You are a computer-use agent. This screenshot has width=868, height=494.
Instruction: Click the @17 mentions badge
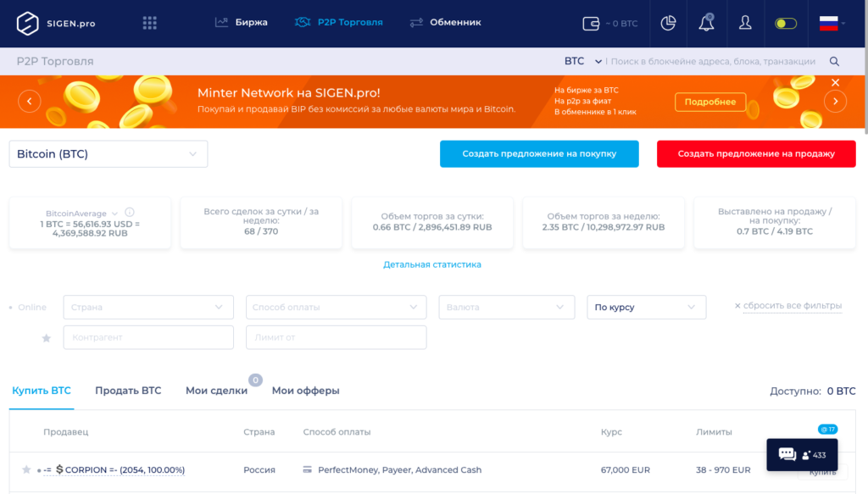coord(827,430)
